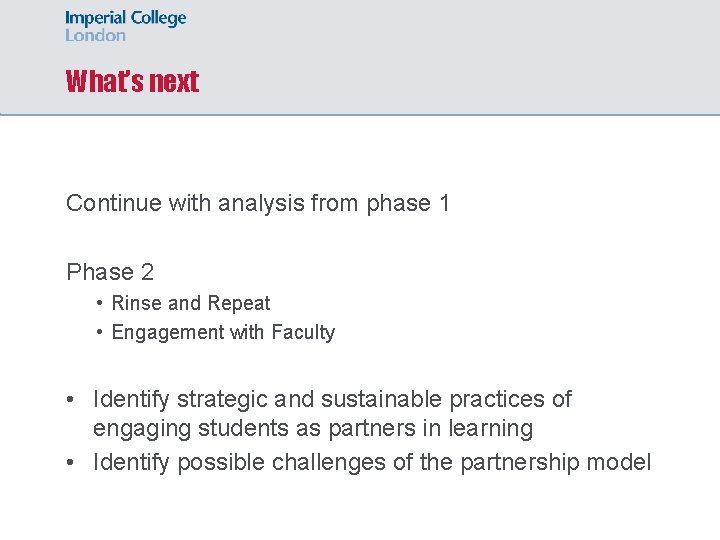This screenshot has width=720, height=540.
Task: Select the "What's next" slide title
Action: pos(132,82)
